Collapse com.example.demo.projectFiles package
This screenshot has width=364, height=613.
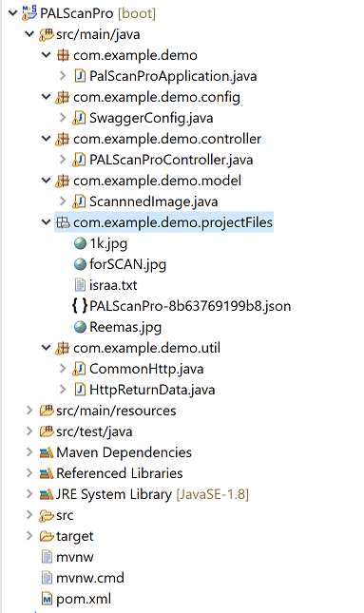coord(47,222)
